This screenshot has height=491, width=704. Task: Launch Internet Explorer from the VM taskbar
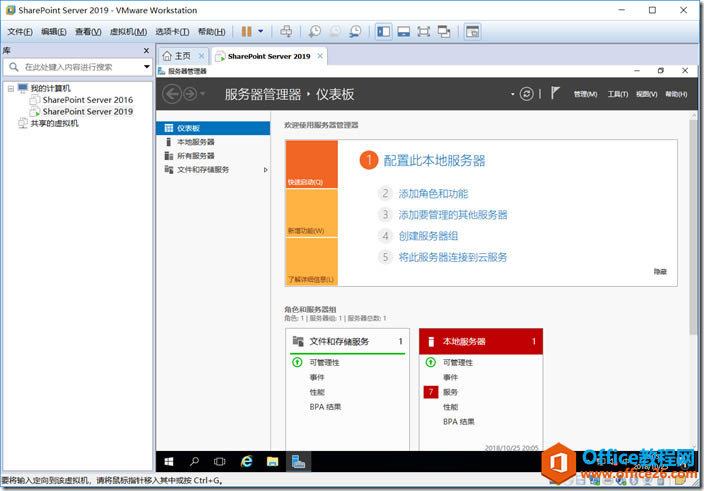click(246, 461)
